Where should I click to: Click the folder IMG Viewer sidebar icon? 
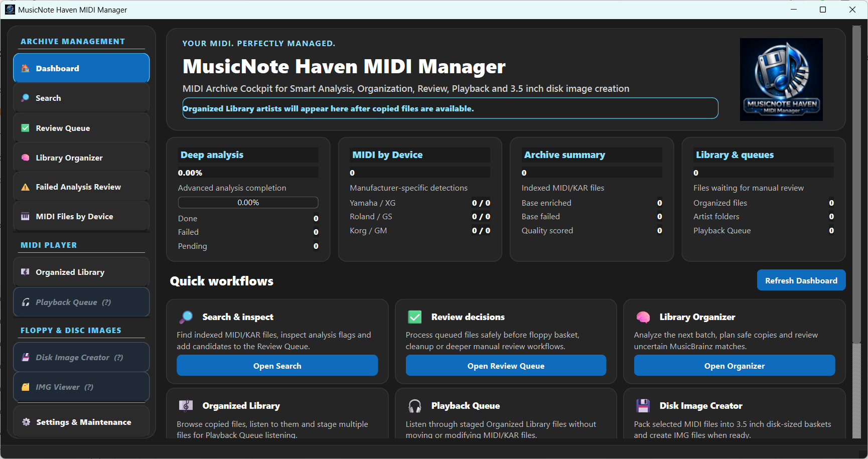pos(25,387)
